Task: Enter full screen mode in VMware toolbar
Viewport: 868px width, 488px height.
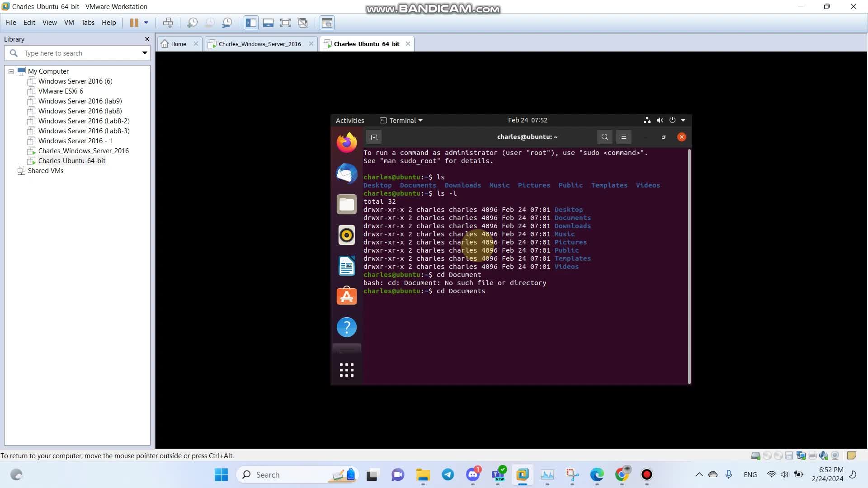Action: click(x=285, y=23)
